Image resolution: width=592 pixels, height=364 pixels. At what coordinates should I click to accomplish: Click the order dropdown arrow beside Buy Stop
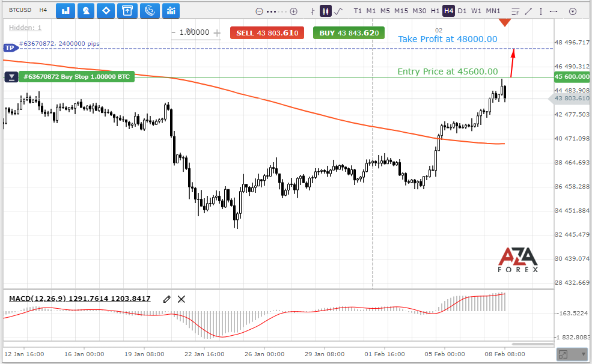coord(11,77)
